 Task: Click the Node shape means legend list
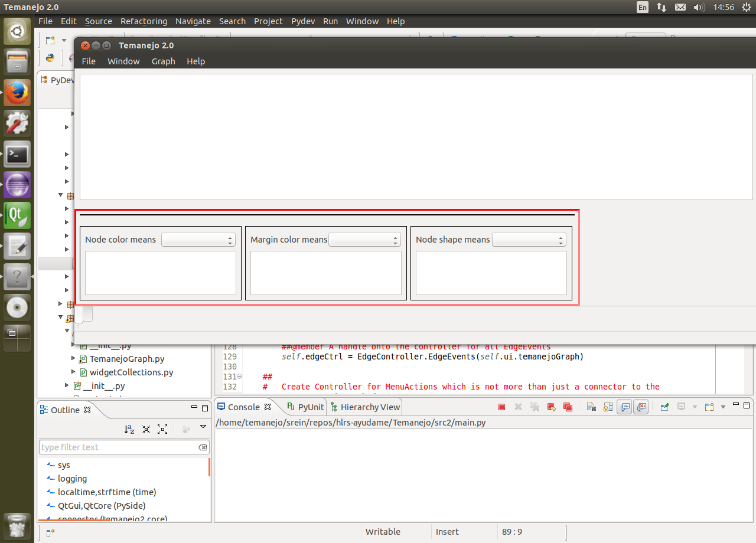tap(491, 273)
